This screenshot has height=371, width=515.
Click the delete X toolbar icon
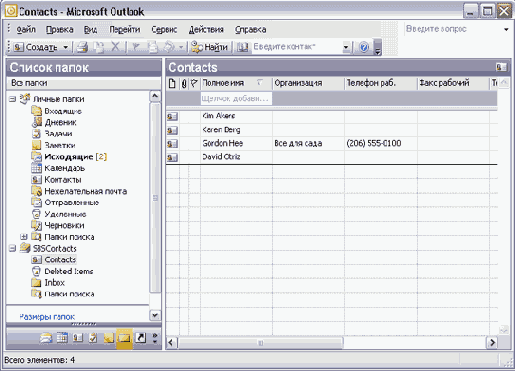point(115,47)
